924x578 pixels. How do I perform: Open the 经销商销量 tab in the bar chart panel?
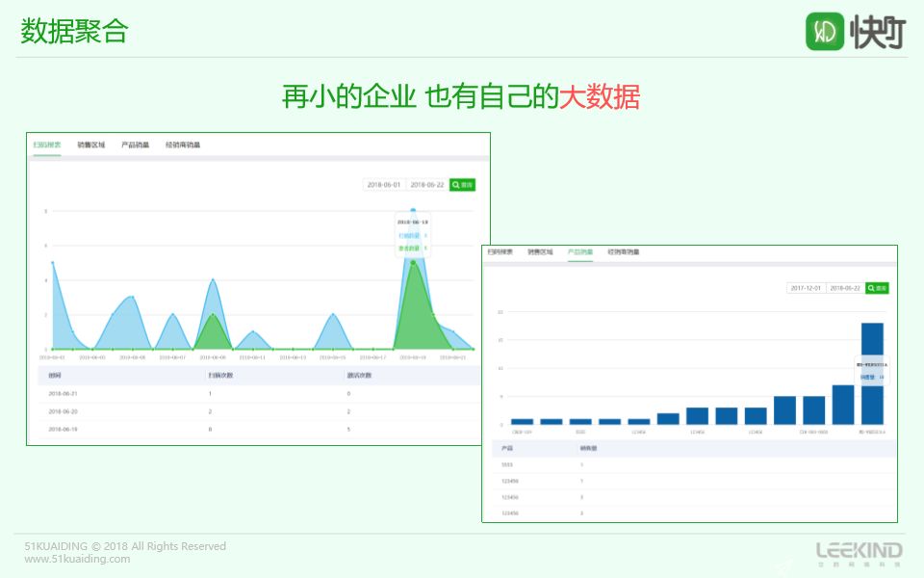point(624,252)
